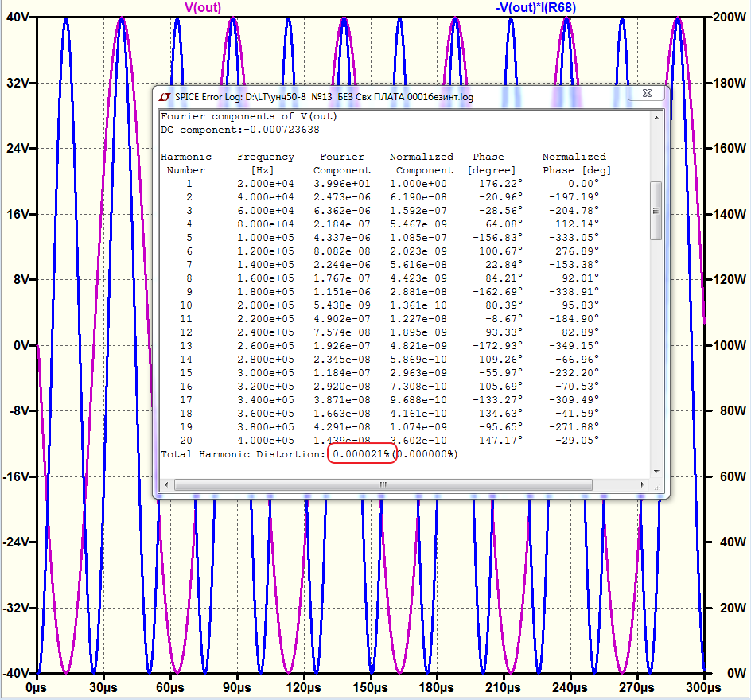Click the SPICE Error Log title bar text
Viewport: 751px width, 700px height.
click(x=324, y=97)
